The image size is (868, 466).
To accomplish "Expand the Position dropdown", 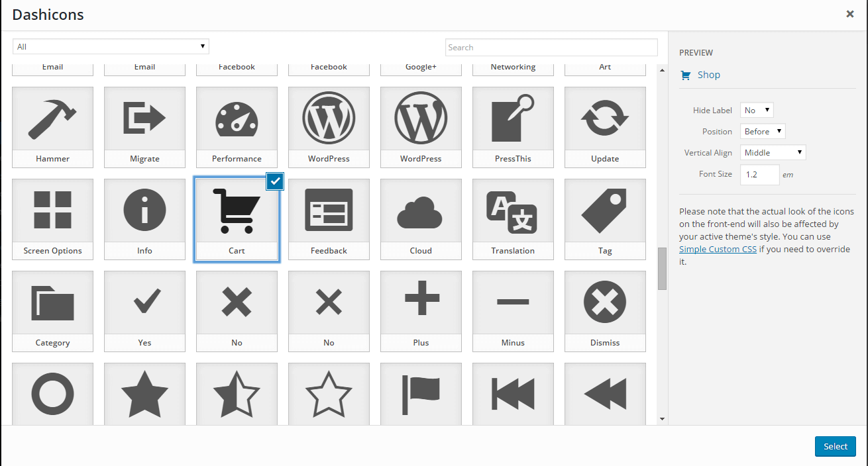I will point(763,132).
